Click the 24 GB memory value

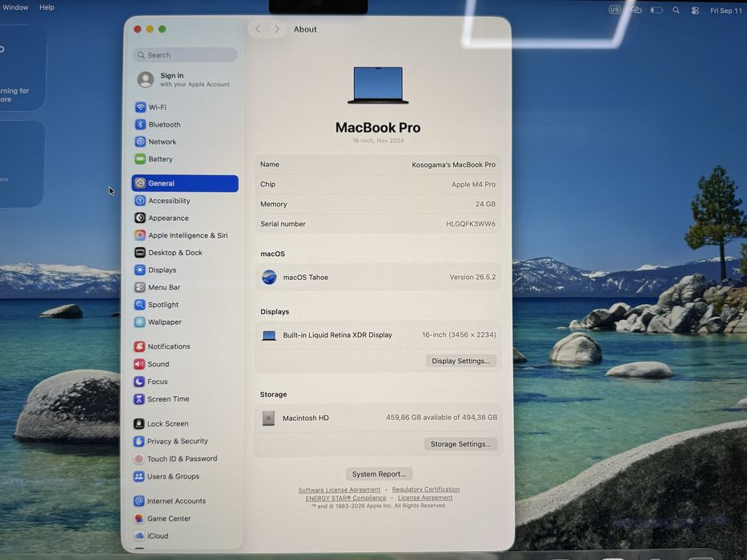485,204
